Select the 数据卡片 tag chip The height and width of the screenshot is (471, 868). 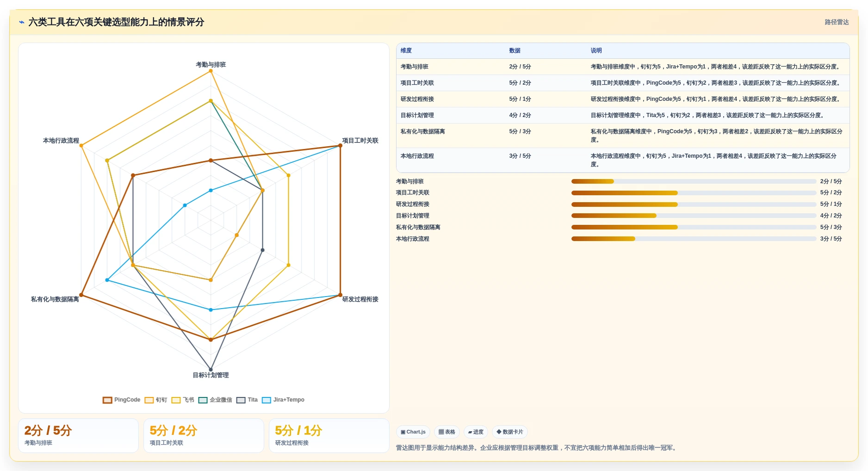(510, 432)
